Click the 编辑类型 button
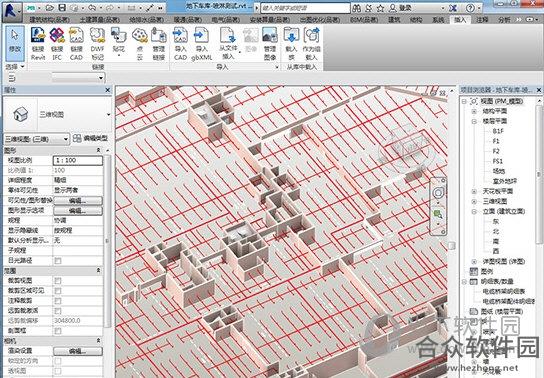The image size is (544, 378). click(91, 139)
